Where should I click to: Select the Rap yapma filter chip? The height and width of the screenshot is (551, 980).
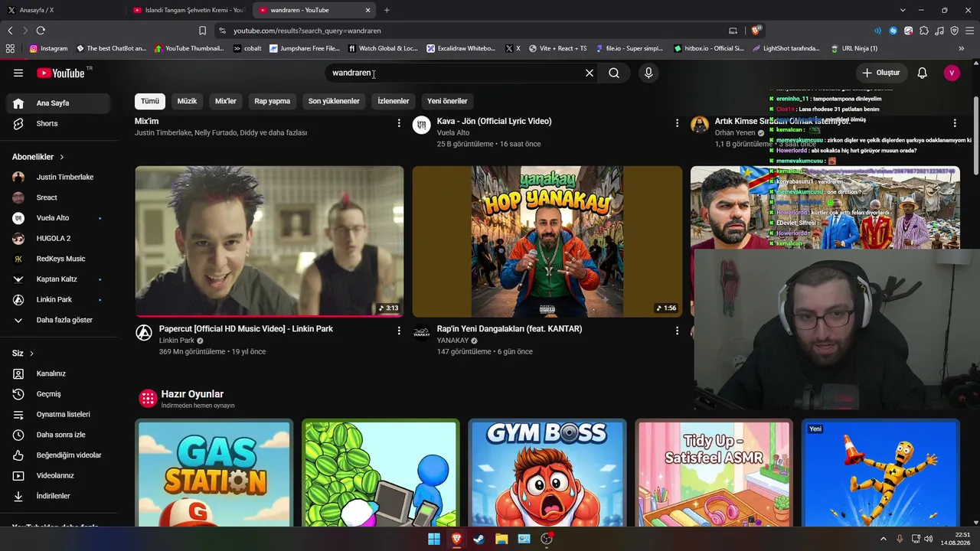pyautogui.click(x=273, y=101)
